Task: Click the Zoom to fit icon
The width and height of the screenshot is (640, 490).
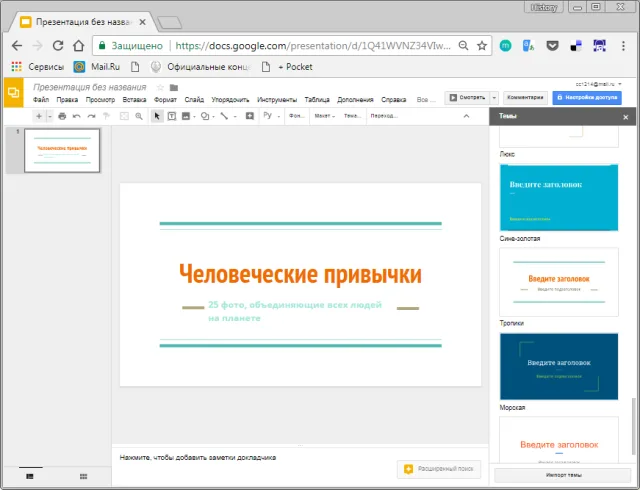Action: (124, 116)
